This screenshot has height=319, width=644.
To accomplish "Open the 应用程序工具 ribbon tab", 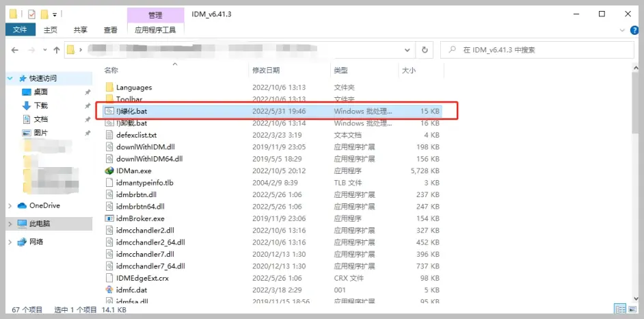I will [155, 29].
